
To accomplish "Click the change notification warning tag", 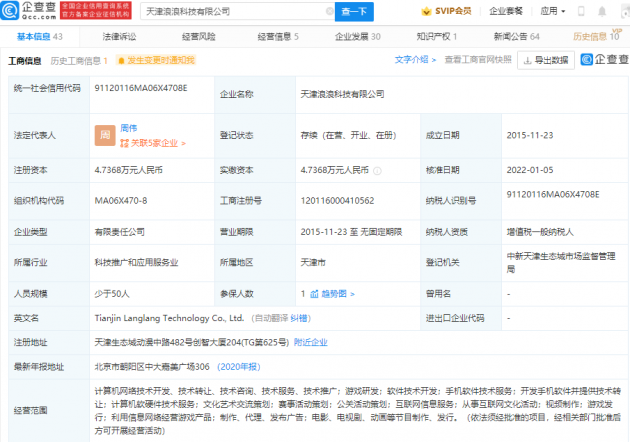I will tap(155, 60).
